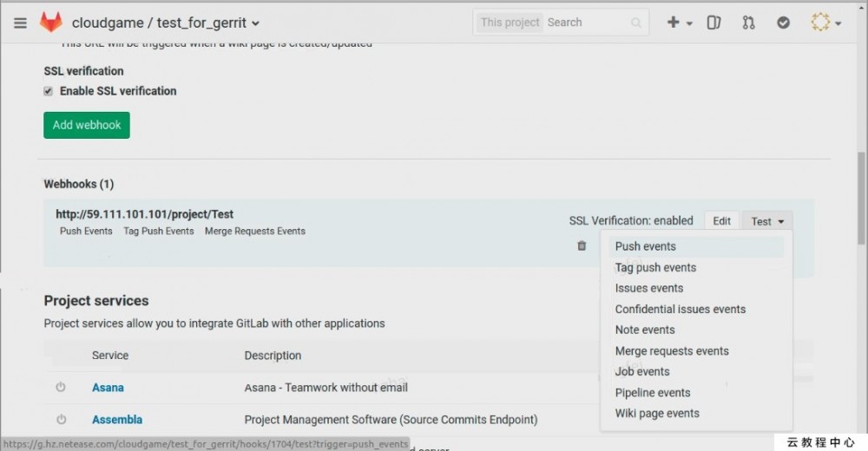Delete the webhook with trash icon

[582, 245]
